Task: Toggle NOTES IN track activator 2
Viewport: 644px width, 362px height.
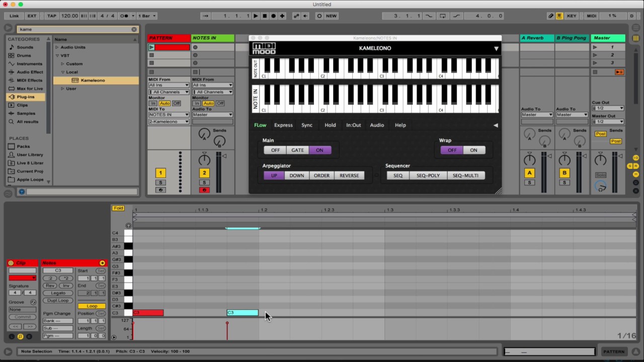Action: click(204, 173)
